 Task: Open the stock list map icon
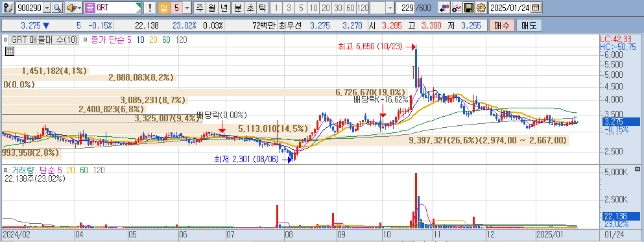tap(9, 7)
